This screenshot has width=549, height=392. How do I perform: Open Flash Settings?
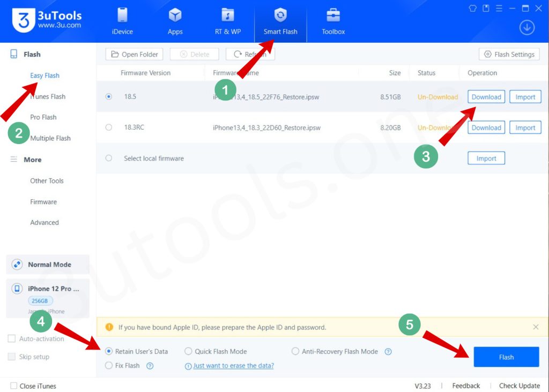tap(509, 54)
